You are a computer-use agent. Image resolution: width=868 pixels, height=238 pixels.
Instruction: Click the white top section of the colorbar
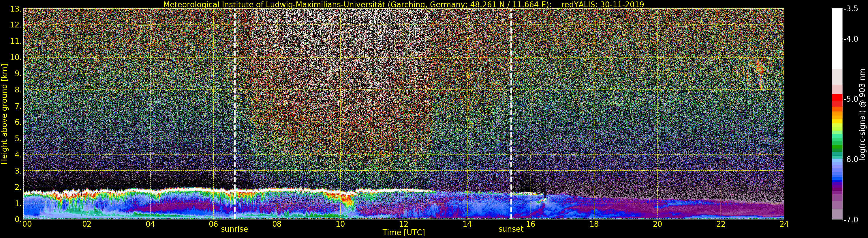pyautogui.click(x=837, y=39)
